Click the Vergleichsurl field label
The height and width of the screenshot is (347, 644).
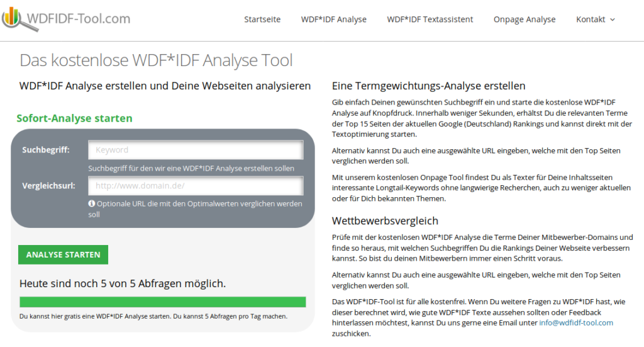49,186
